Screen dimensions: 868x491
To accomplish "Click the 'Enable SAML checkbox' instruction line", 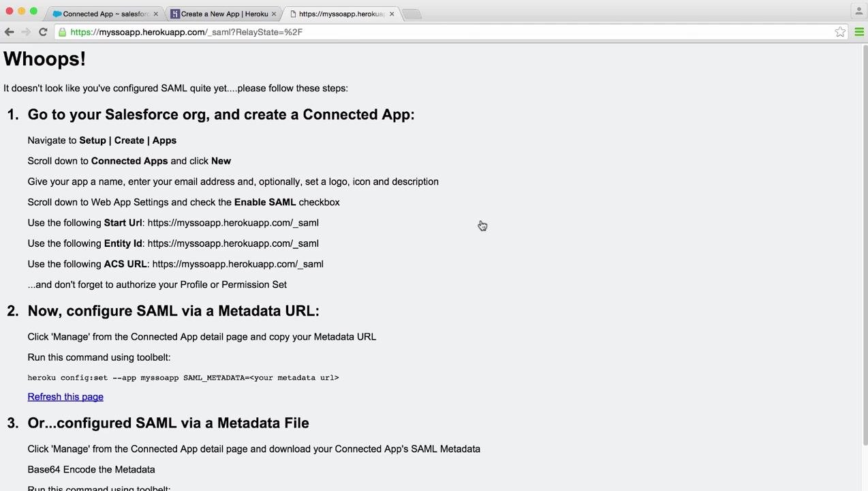I will 183,203.
